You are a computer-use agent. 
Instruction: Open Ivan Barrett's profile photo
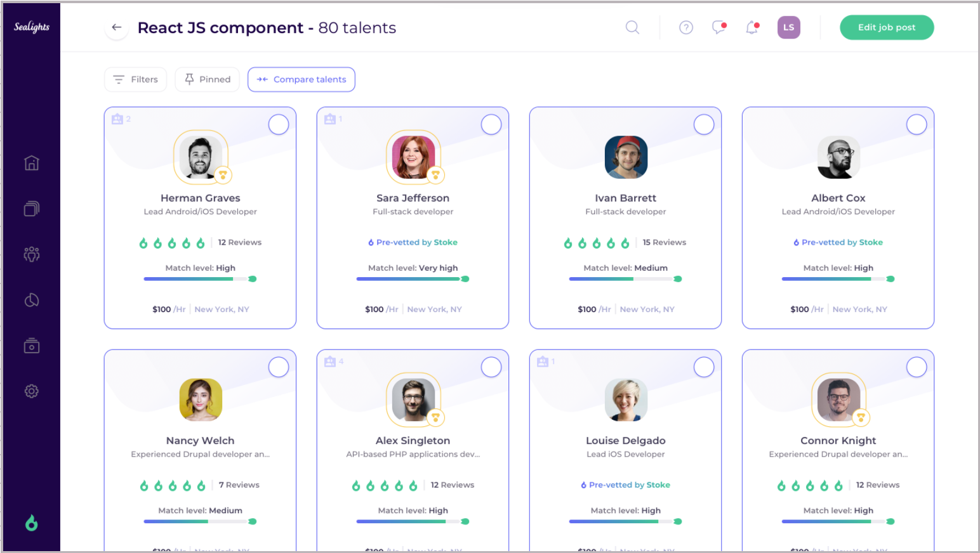pos(626,157)
